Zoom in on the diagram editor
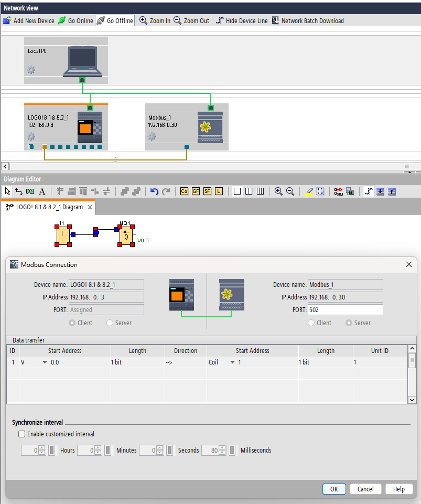This screenshot has width=421, height=504. coord(278,191)
